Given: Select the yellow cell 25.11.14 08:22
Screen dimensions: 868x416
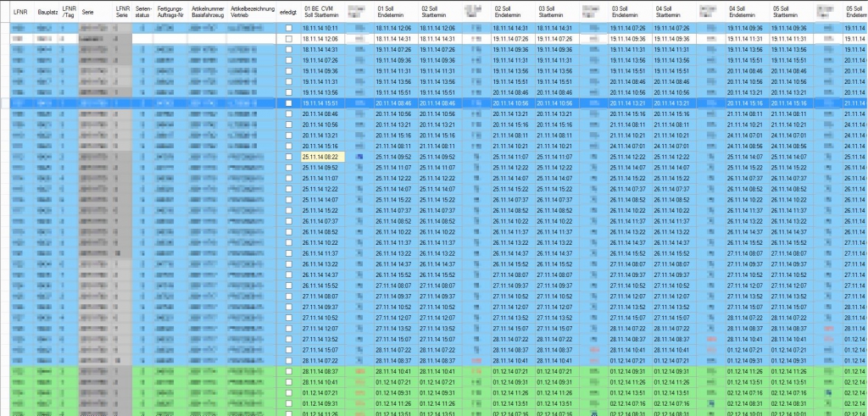Looking at the screenshot, I should (x=320, y=157).
